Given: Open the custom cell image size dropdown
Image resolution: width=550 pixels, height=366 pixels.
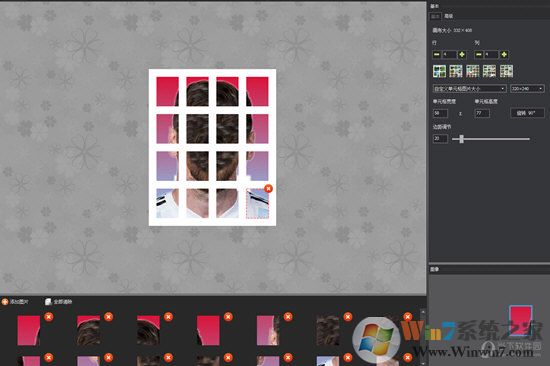Looking at the screenshot, I should 469,88.
